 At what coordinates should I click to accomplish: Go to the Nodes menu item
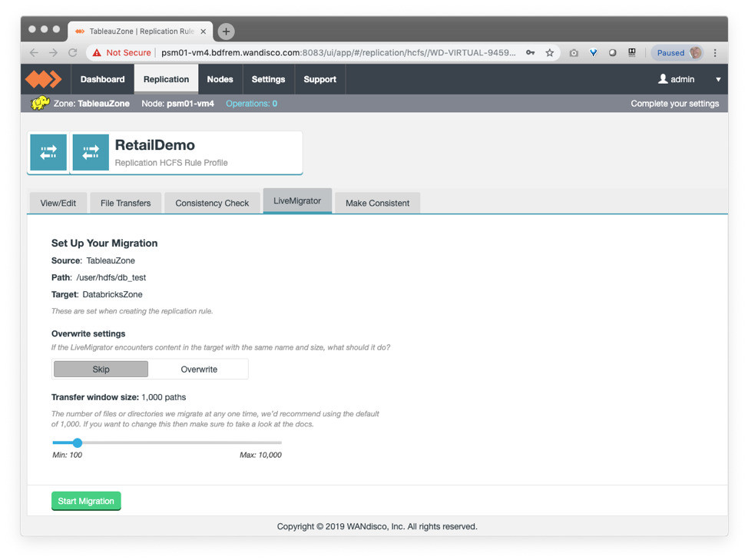[220, 79]
